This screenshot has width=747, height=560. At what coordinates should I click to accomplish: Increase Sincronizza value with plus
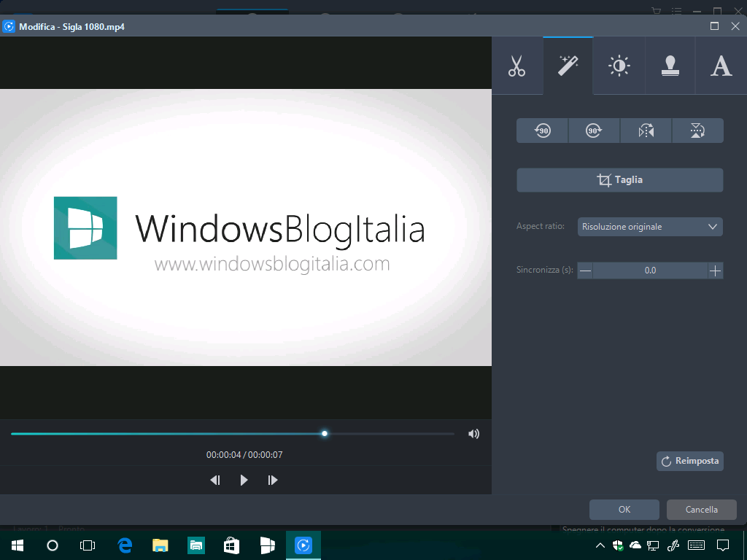click(715, 271)
